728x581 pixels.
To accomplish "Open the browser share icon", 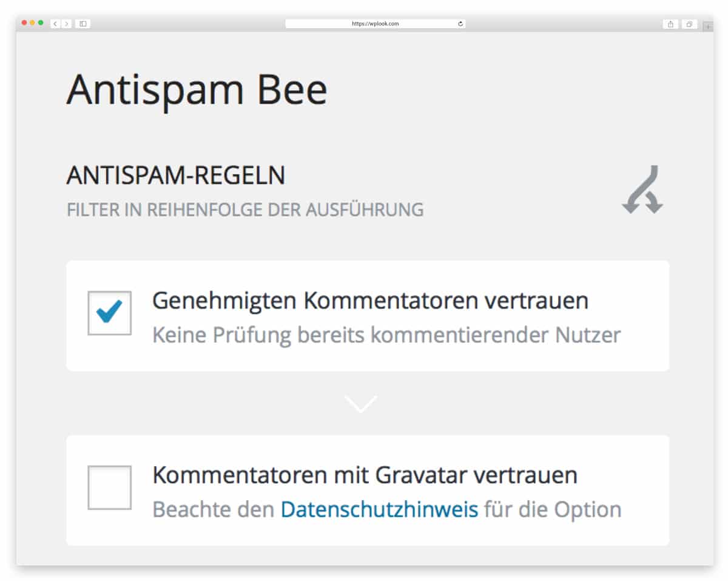I will pyautogui.click(x=670, y=24).
